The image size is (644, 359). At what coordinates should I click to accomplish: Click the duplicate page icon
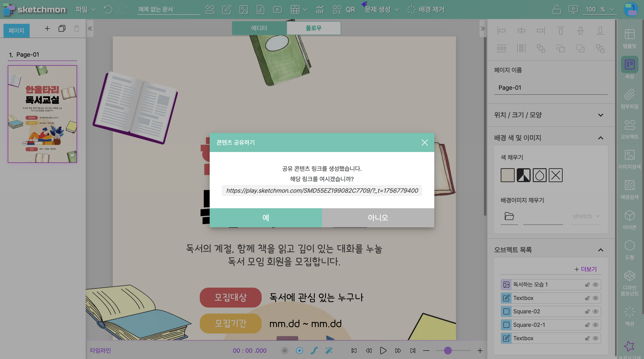[x=62, y=29]
